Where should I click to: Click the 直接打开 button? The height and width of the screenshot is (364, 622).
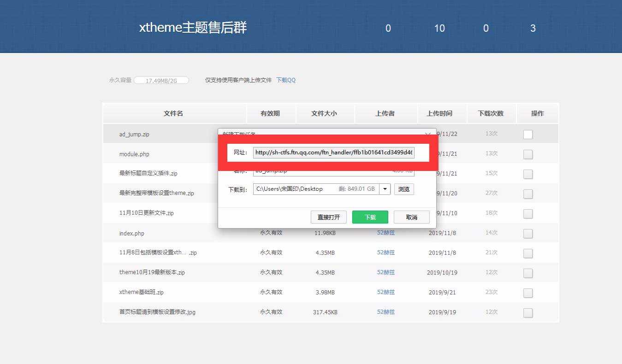pyautogui.click(x=329, y=217)
